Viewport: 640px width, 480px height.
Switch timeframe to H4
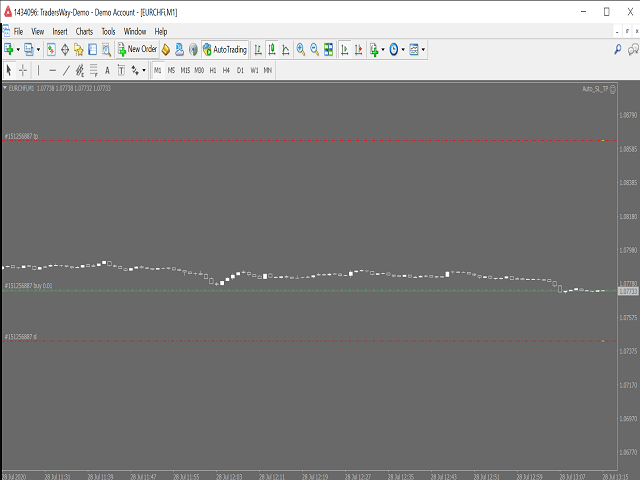coord(226,70)
